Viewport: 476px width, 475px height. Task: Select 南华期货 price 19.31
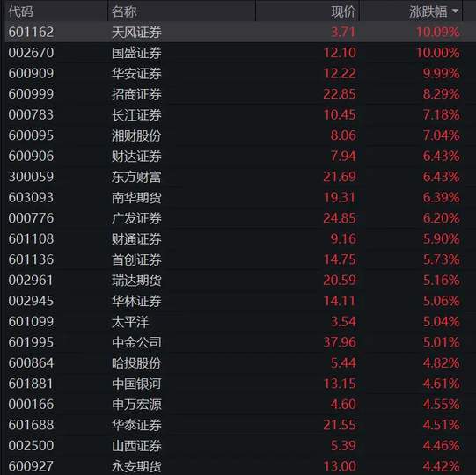[340, 198]
